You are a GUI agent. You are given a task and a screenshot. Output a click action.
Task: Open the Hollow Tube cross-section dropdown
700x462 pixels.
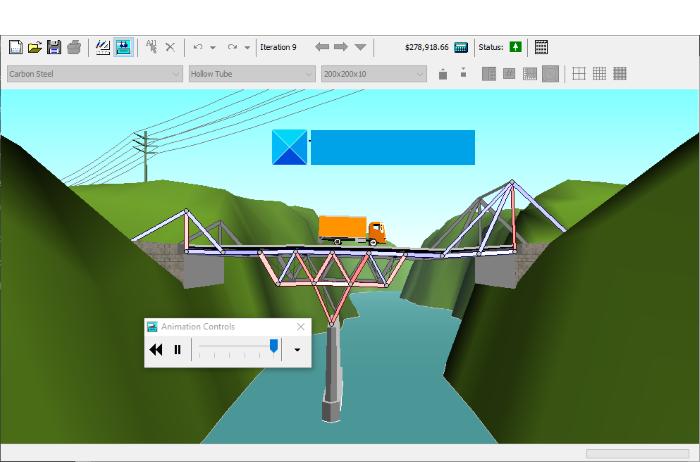(x=252, y=74)
